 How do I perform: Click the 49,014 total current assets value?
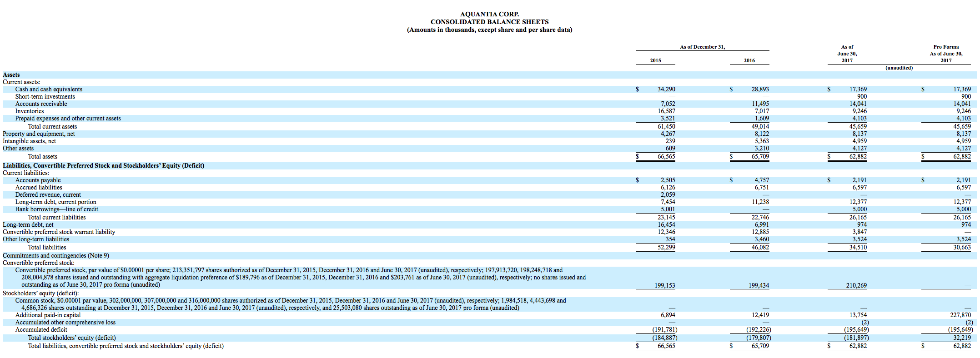760,127
